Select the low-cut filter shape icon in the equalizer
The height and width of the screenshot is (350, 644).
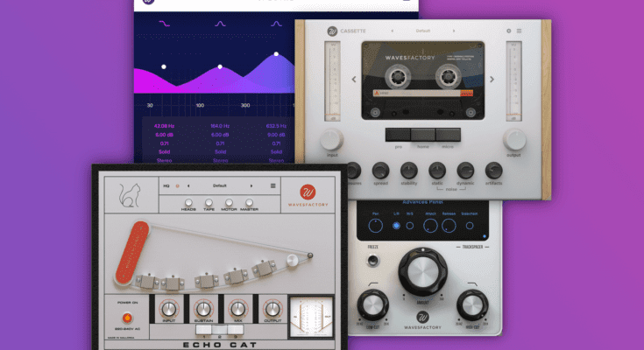[x=163, y=24]
